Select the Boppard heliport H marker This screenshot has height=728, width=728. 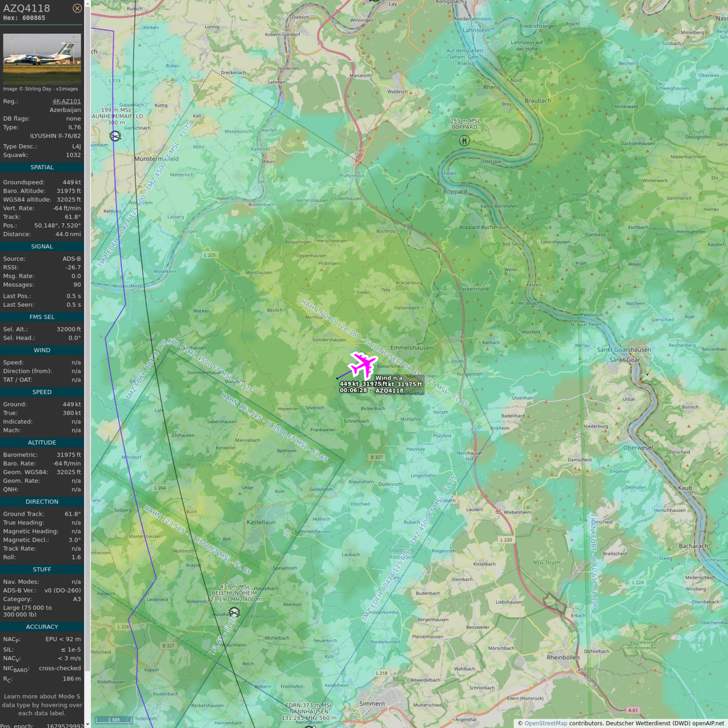[x=464, y=141]
